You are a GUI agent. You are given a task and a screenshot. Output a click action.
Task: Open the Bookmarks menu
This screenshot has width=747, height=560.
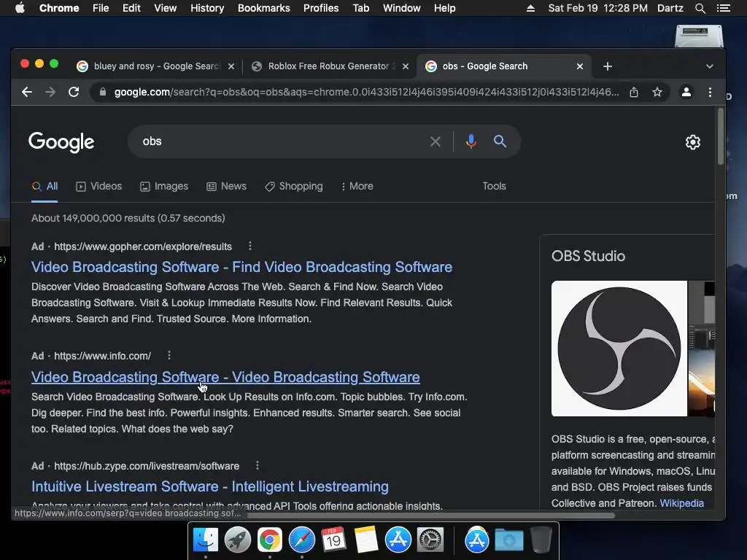click(x=264, y=8)
